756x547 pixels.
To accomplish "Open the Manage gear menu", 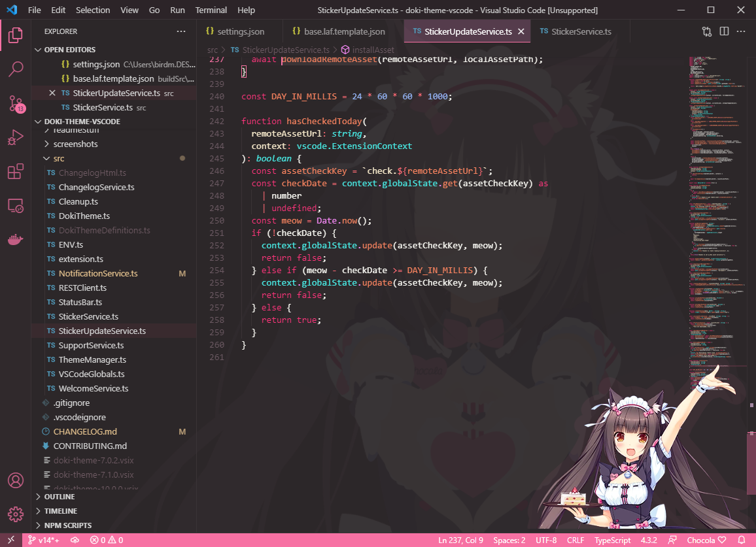I will pyautogui.click(x=16, y=514).
